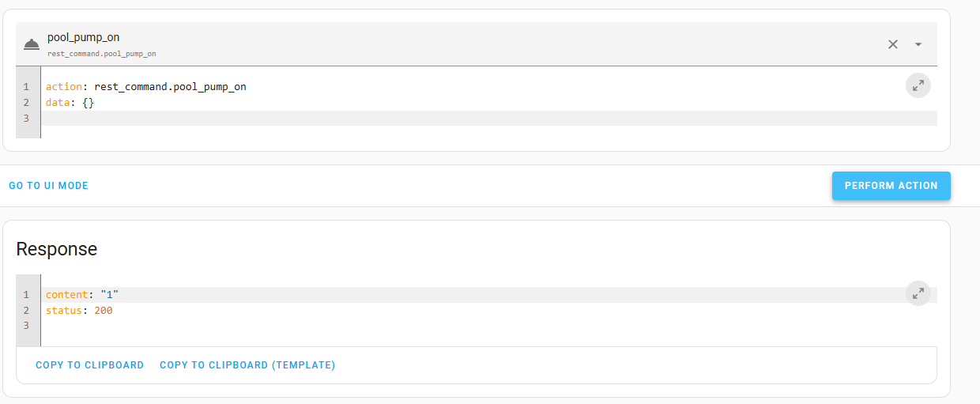Screen dimensions: 980x404
Task: Expand the action YAML editor to fullscreen
Action: click(x=918, y=85)
